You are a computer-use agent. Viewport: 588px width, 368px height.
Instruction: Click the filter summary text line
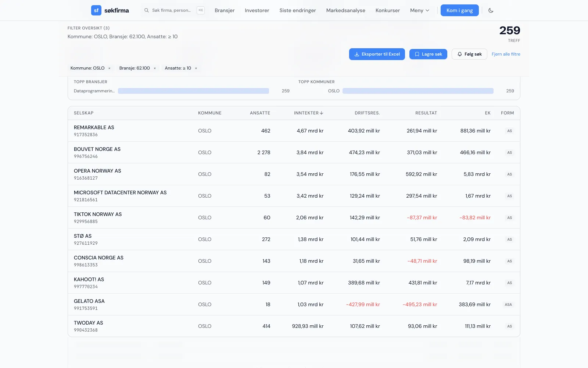(123, 36)
